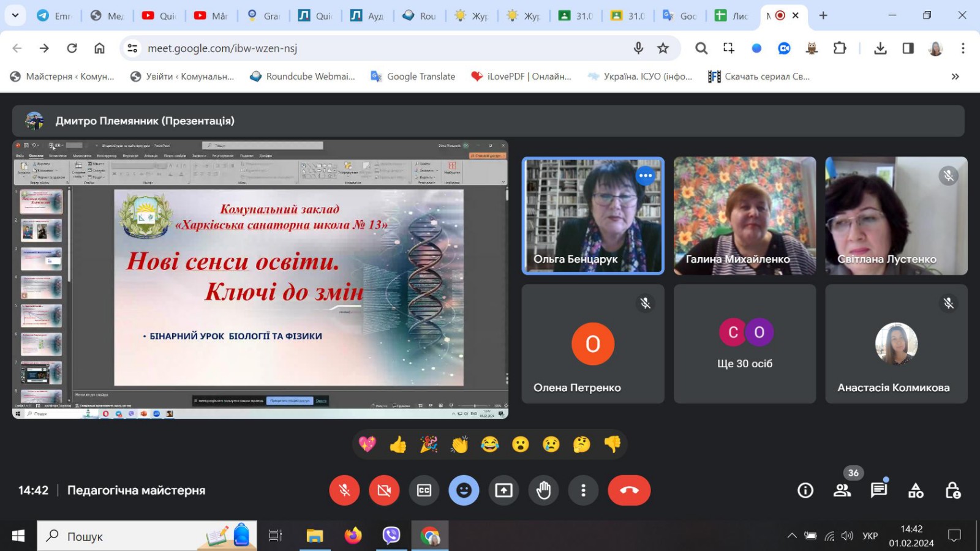Toggle closed captions
Image resolution: width=980 pixels, height=551 pixels.
click(x=424, y=490)
